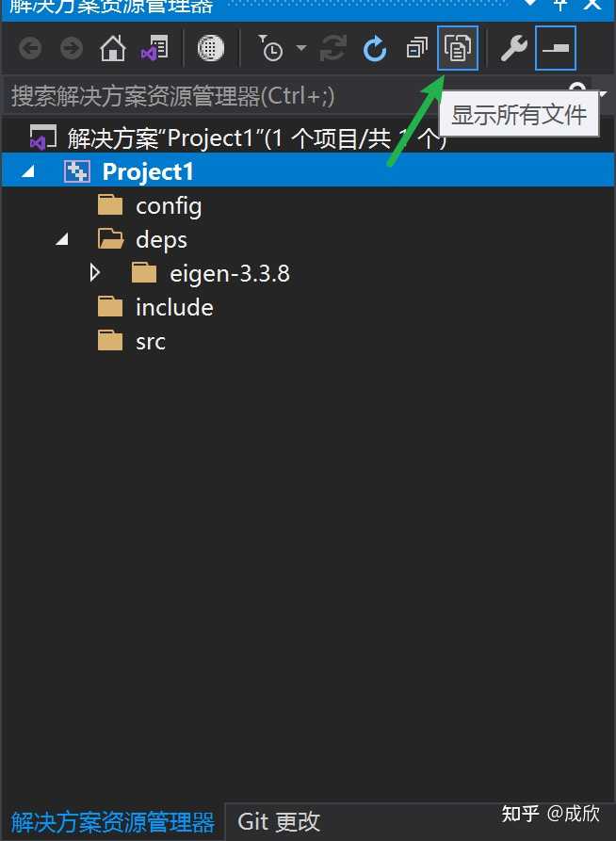Image resolution: width=616 pixels, height=841 pixels.
Task: Click the Home icon in toolbar
Action: point(113,49)
